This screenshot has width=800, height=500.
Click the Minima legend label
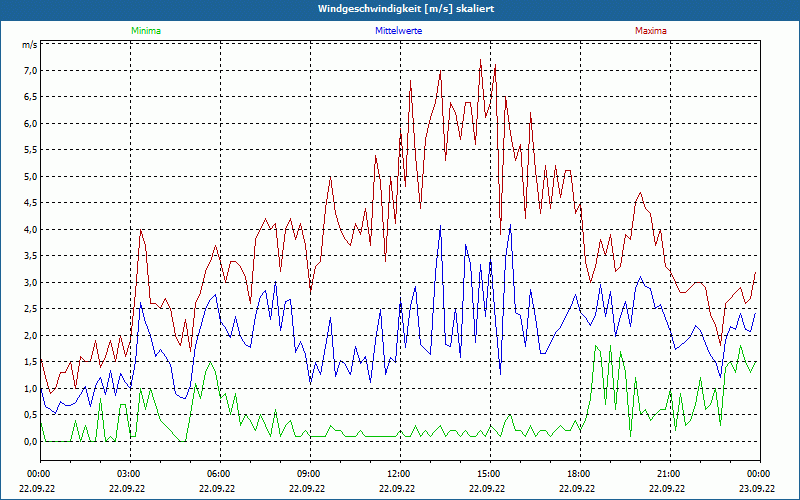(146, 31)
